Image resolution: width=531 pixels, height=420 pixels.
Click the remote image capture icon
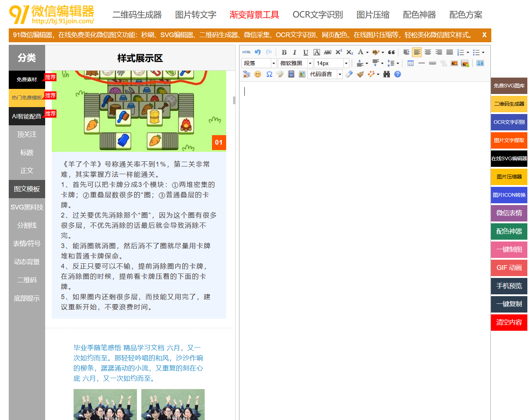pyautogui.click(x=247, y=74)
